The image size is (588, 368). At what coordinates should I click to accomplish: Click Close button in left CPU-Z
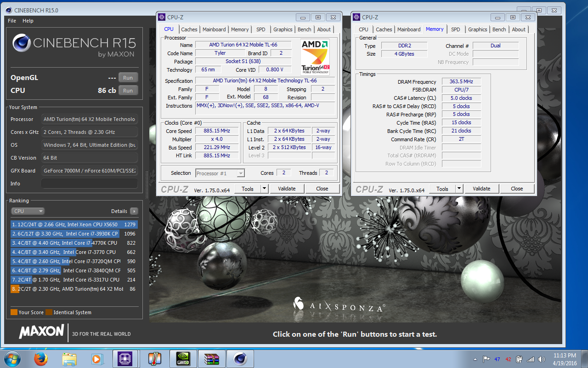click(x=322, y=189)
